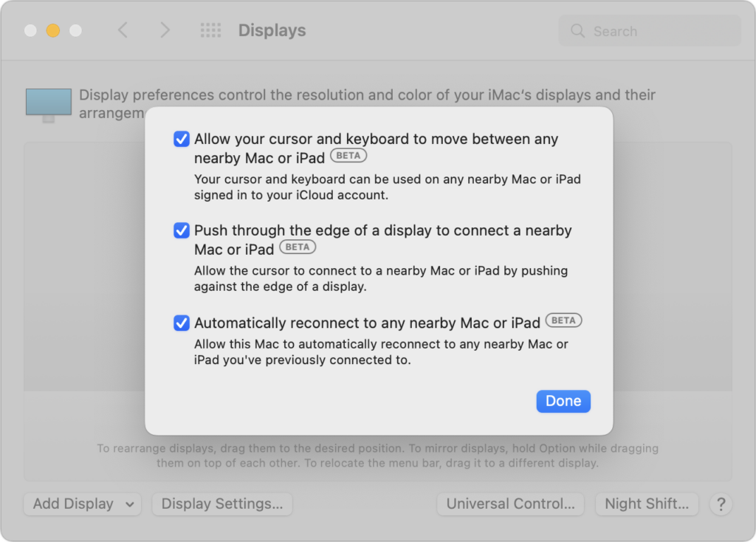Open Night Shift… settings
This screenshot has height=542, width=756.
tap(647, 504)
